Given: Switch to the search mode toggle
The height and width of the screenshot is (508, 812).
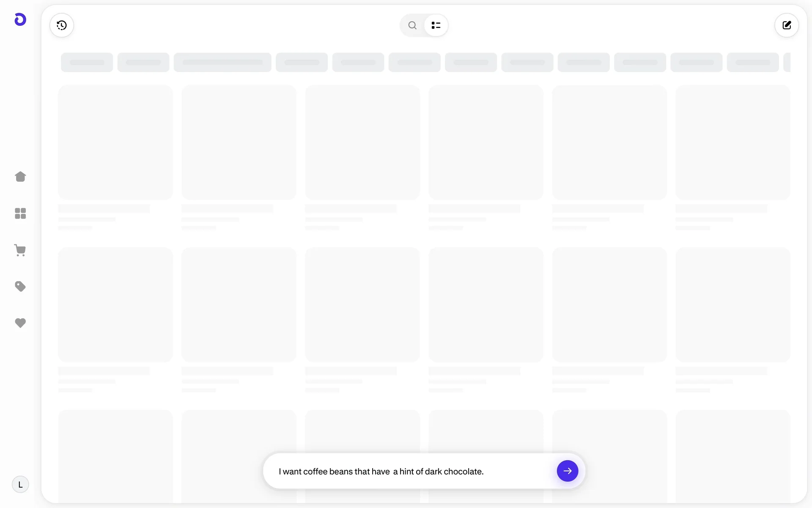Looking at the screenshot, I should click(x=412, y=25).
